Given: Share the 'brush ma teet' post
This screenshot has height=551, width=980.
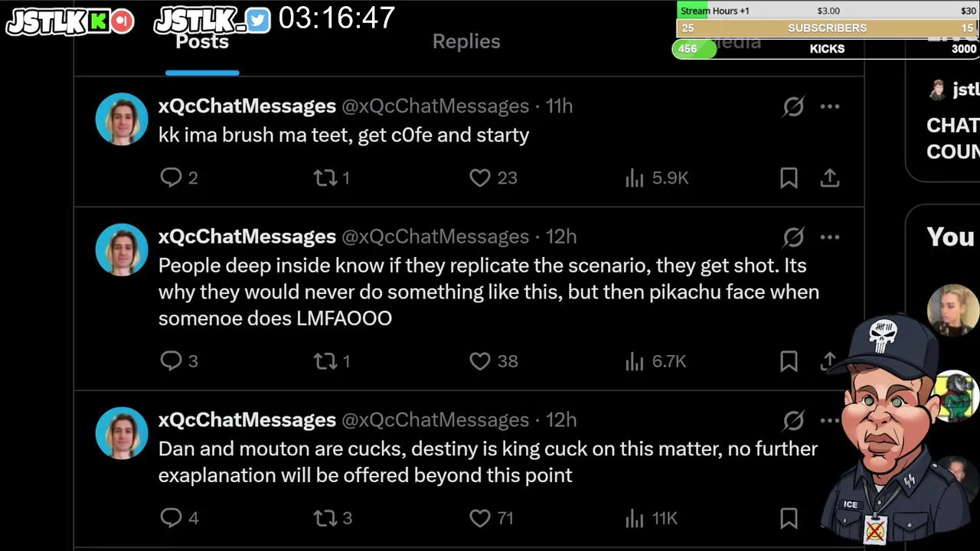Looking at the screenshot, I should pyautogui.click(x=830, y=178).
